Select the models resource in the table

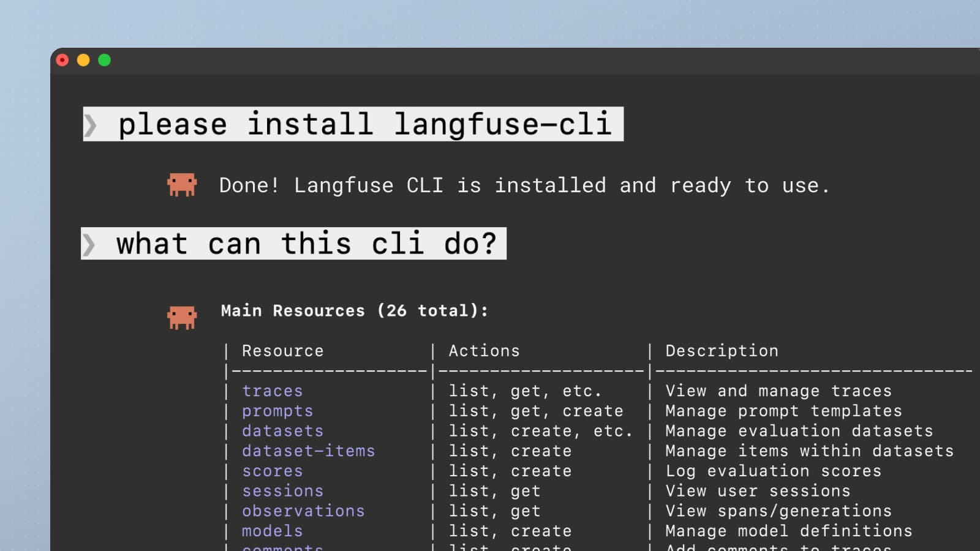(x=272, y=531)
